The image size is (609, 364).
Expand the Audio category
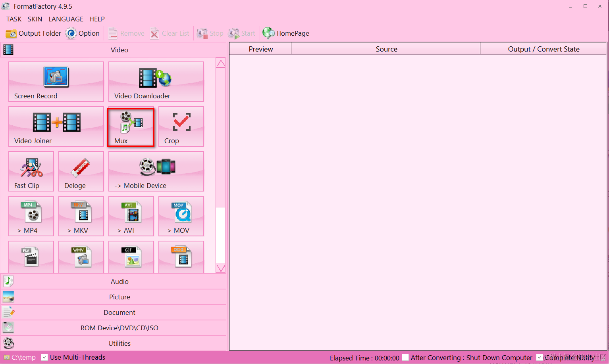click(114, 282)
